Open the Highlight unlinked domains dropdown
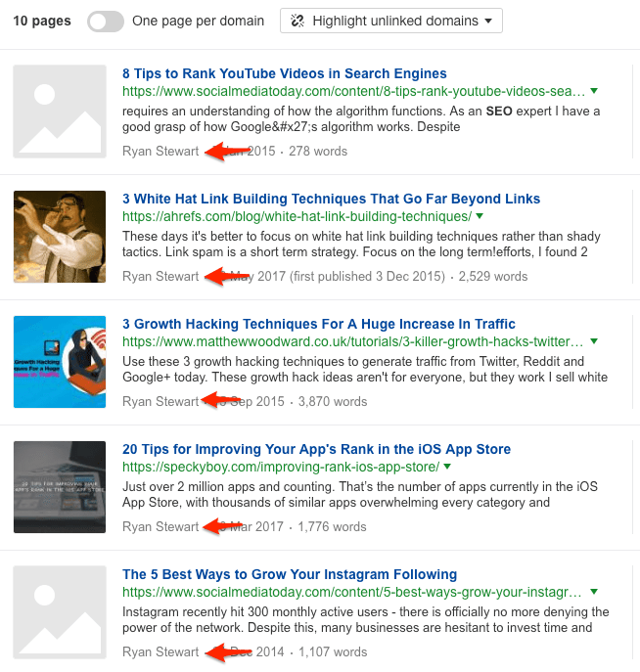 coord(390,22)
